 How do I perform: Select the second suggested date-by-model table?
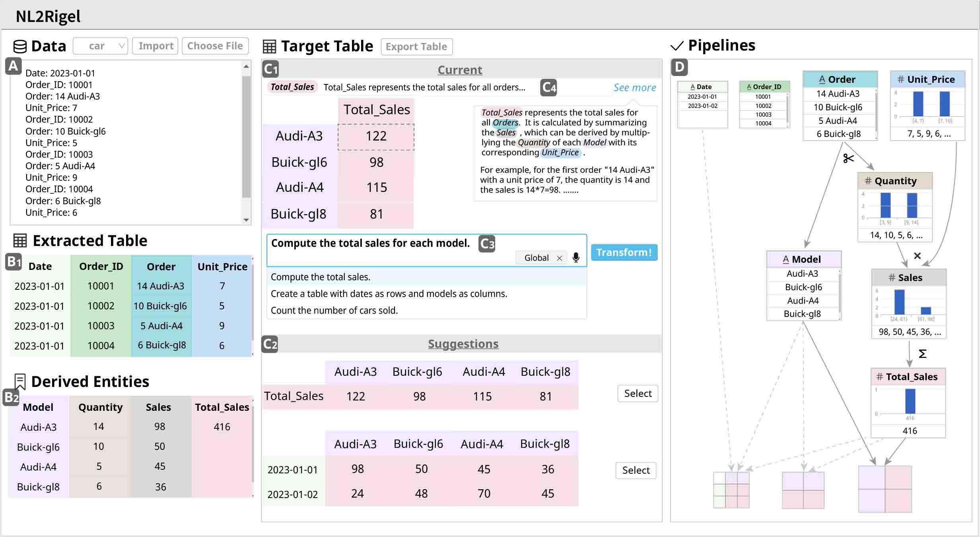636,470
